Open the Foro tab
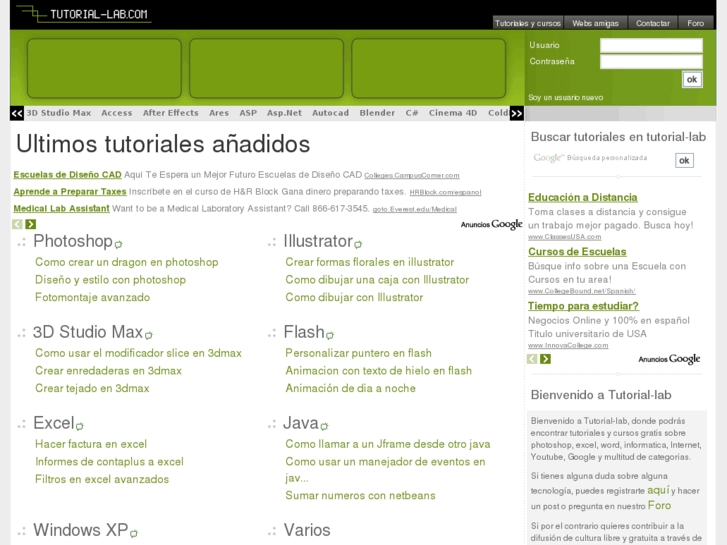Image resolution: width=727 pixels, height=545 pixels. pyautogui.click(x=695, y=23)
